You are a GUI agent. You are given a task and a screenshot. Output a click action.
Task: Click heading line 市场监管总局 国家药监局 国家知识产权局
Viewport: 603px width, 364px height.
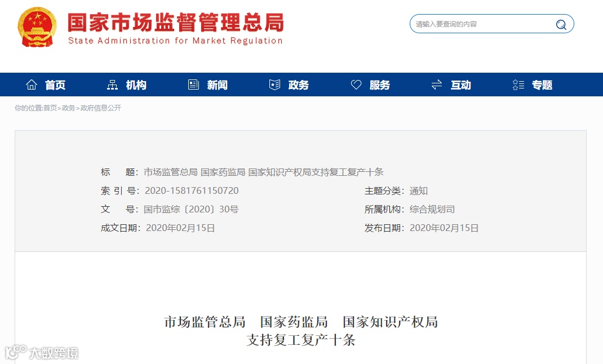(301, 322)
